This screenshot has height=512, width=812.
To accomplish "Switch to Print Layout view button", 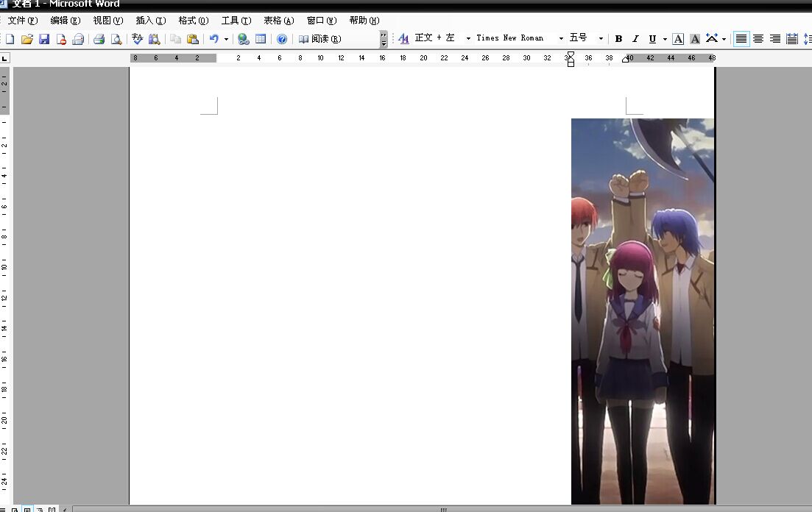I will tap(27, 509).
